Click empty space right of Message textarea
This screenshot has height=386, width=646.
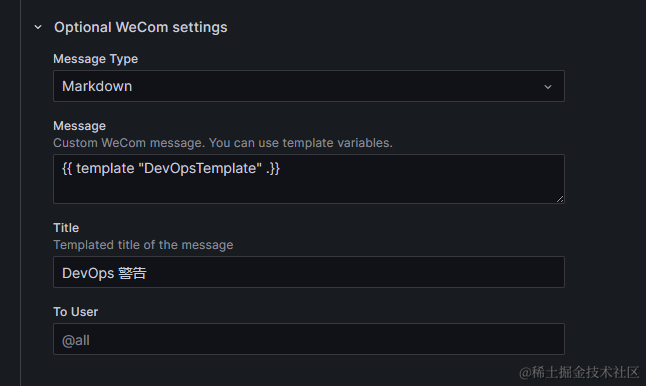(x=605, y=179)
